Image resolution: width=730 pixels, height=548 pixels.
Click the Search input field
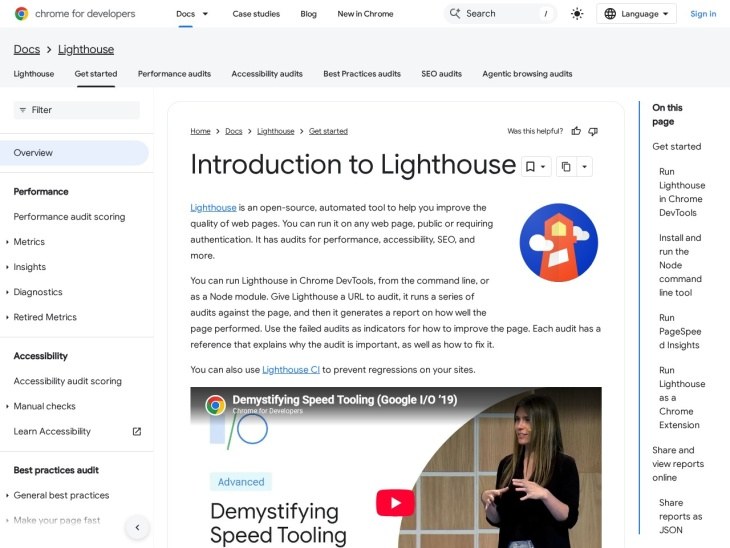point(500,14)
